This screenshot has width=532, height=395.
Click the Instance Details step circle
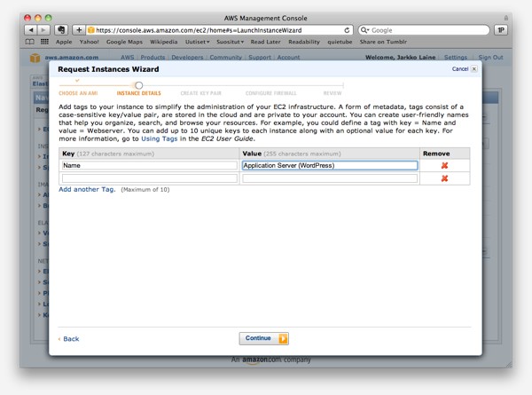coord(139,85)
